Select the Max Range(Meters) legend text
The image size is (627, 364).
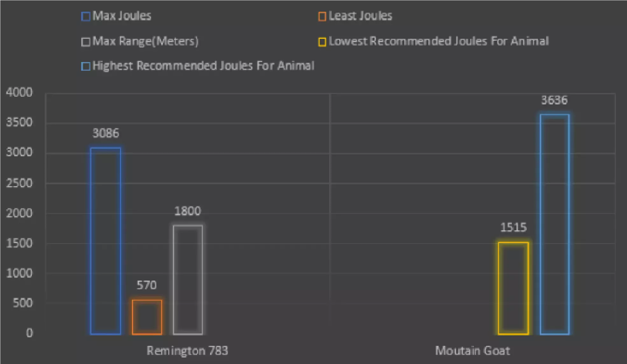[x=145, y=41]
